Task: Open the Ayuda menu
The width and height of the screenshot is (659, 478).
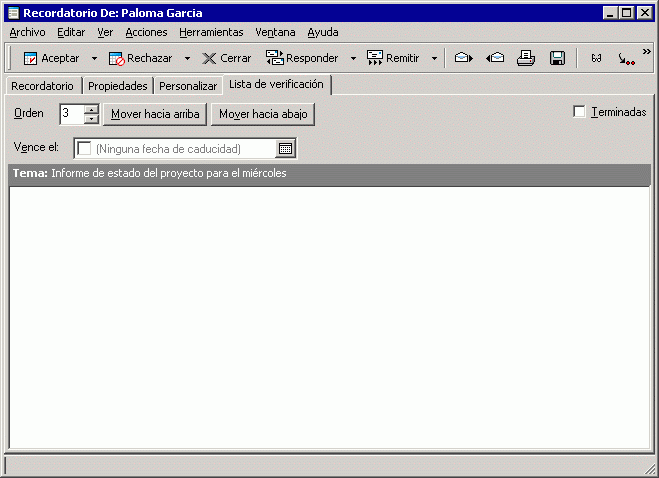Action: pyautogui.click(x=323, y=32)
